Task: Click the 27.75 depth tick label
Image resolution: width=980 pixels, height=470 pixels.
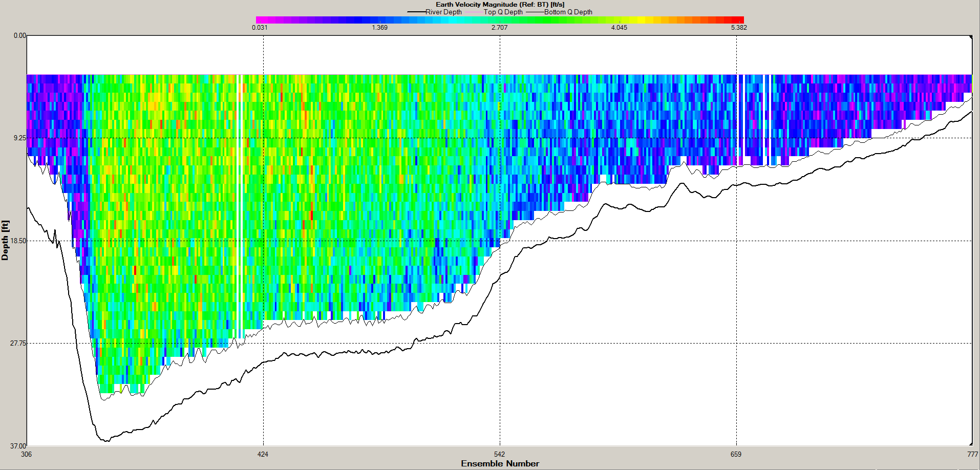Action: point(18,344)
